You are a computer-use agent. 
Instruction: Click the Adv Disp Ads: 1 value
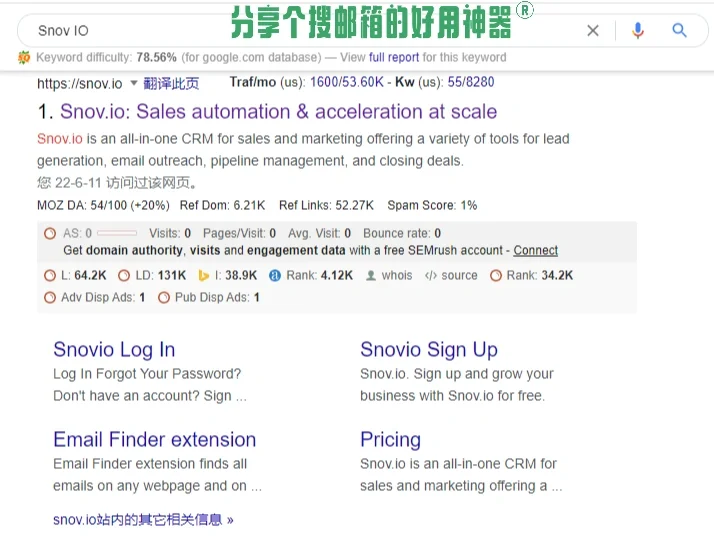pos(143,298)
